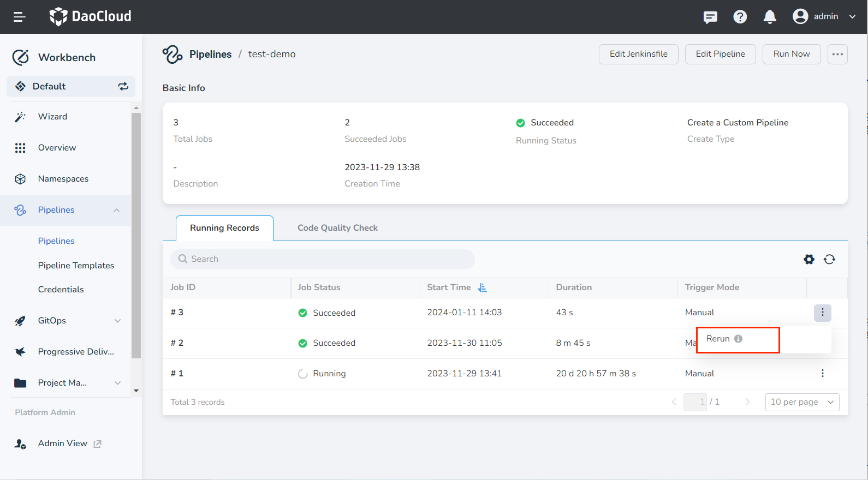
Task: Change the 10 per page selector
Action: pos(801,402)
